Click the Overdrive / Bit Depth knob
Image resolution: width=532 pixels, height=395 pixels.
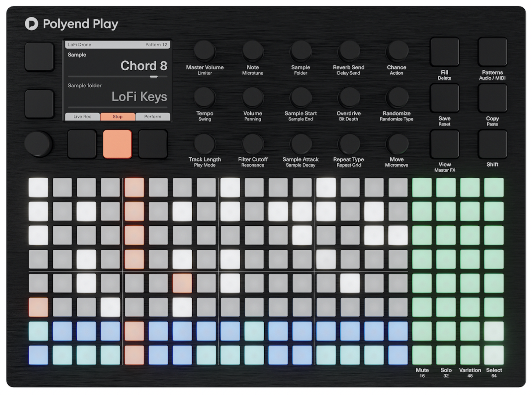point(349,98)
